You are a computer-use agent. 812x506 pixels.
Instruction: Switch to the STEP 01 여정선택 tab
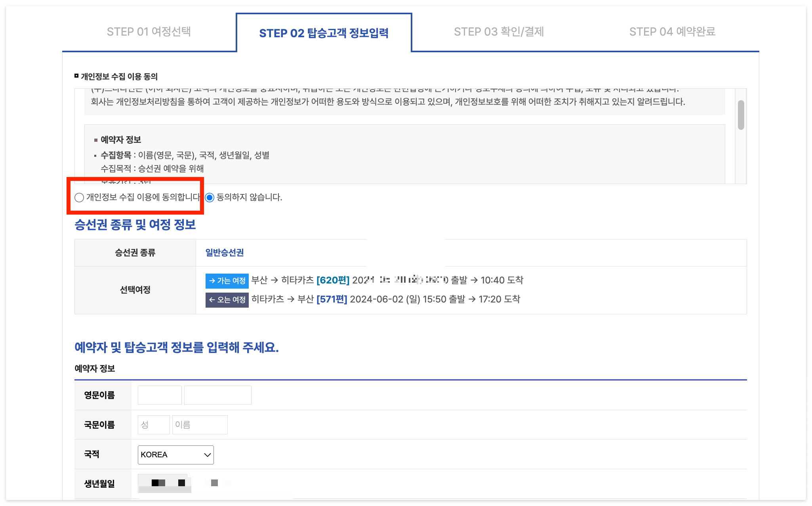(x=149, y=32)
